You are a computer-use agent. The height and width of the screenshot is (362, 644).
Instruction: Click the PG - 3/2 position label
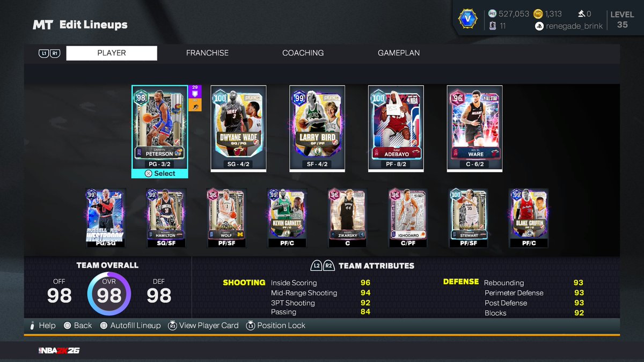point(159,164)
